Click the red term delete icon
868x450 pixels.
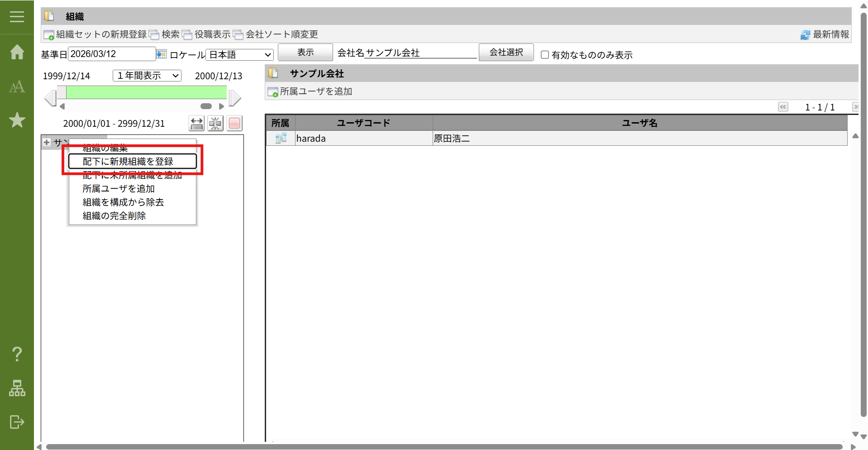tap(234, 123)
